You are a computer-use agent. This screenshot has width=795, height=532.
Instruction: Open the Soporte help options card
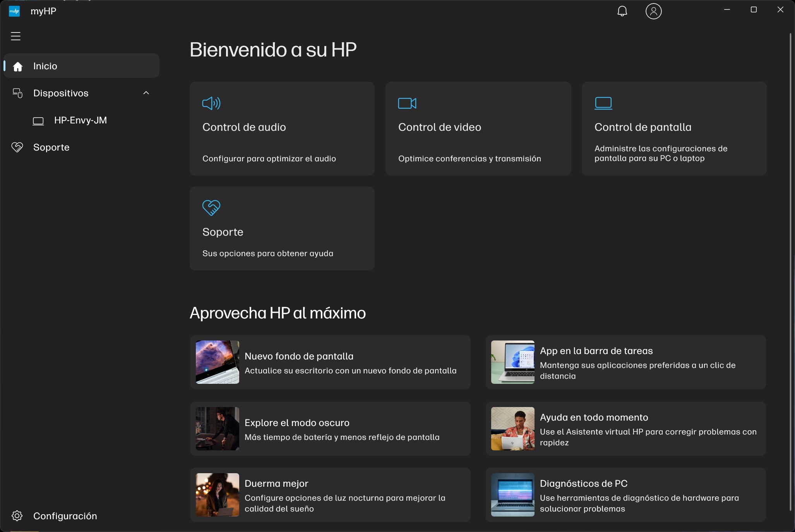[282, 228]
